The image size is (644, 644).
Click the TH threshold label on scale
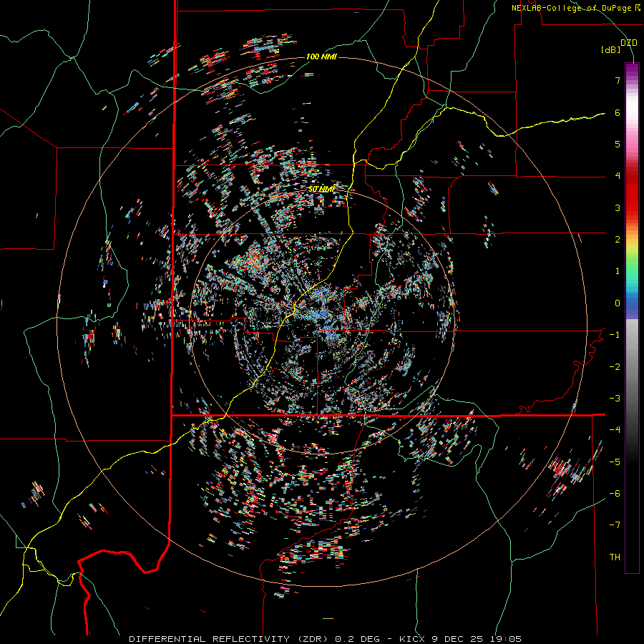[x=615, y=557]
